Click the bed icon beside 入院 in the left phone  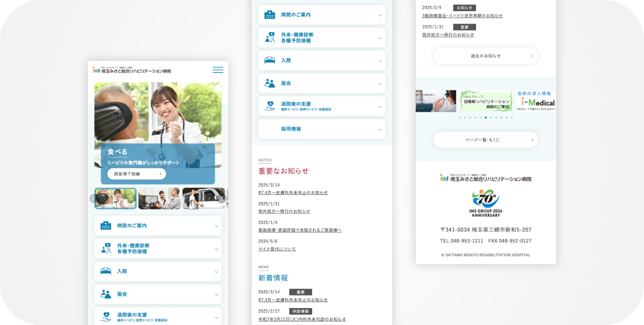pyautogui.click(x=105, y=271)
